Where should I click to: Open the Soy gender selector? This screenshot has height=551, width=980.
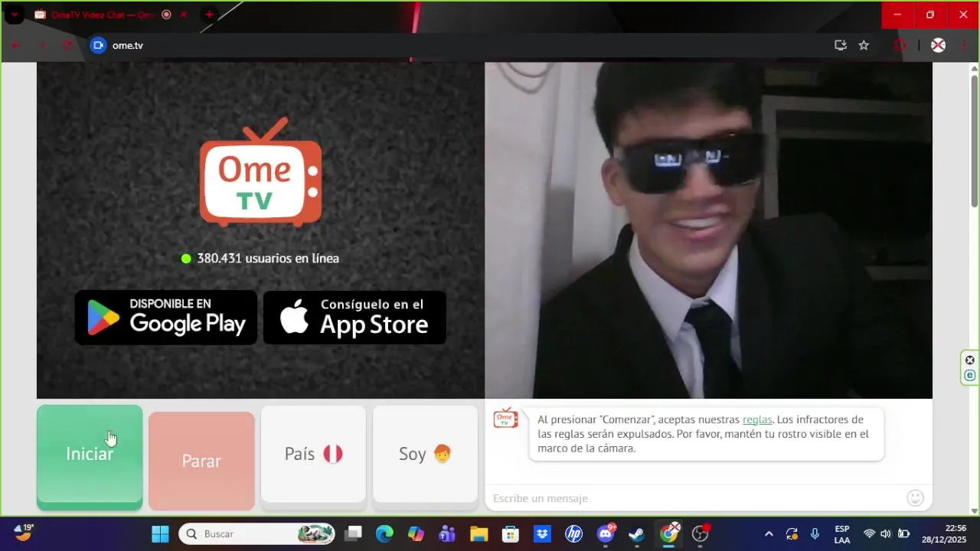tap(425, 455)
